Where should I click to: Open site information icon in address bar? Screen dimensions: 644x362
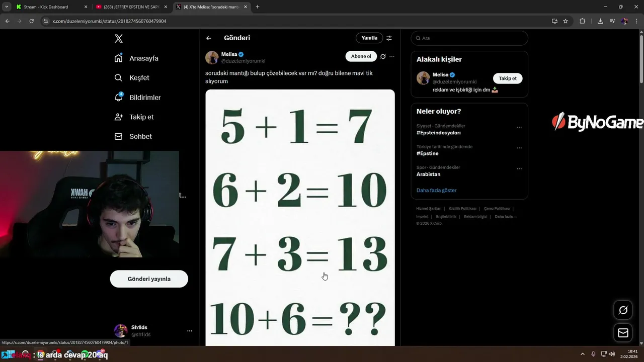click(46, 21)
